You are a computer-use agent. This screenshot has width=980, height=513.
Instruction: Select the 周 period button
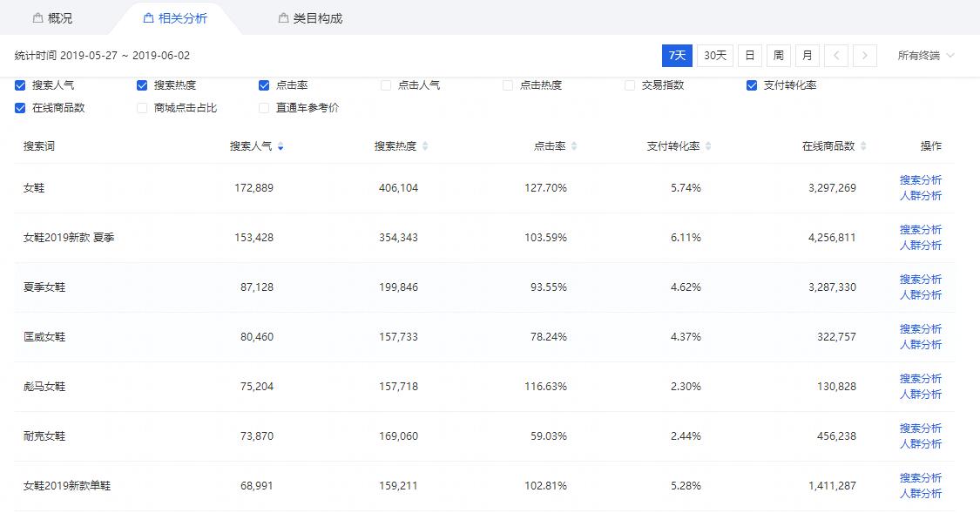(x=778, y=56)
